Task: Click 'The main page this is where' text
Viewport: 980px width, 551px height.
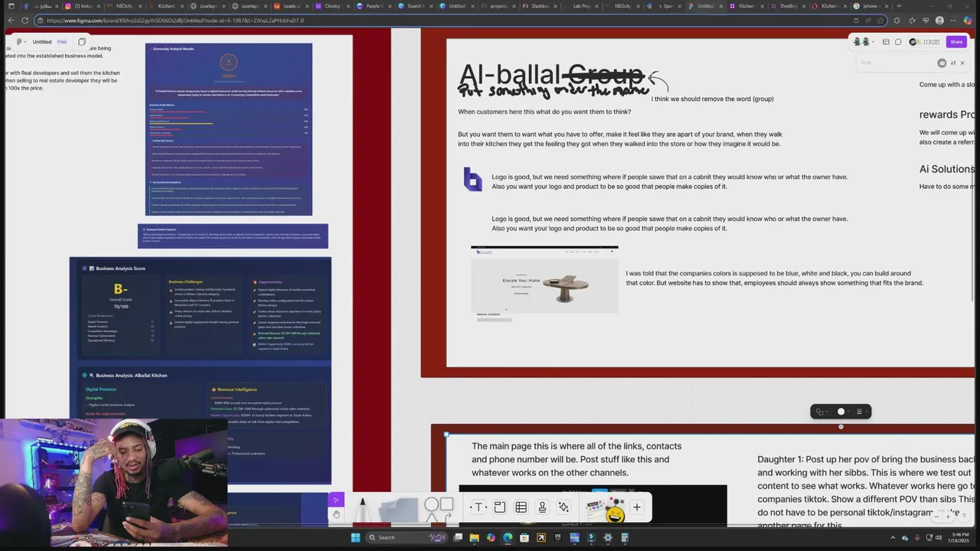Action: 577,459
